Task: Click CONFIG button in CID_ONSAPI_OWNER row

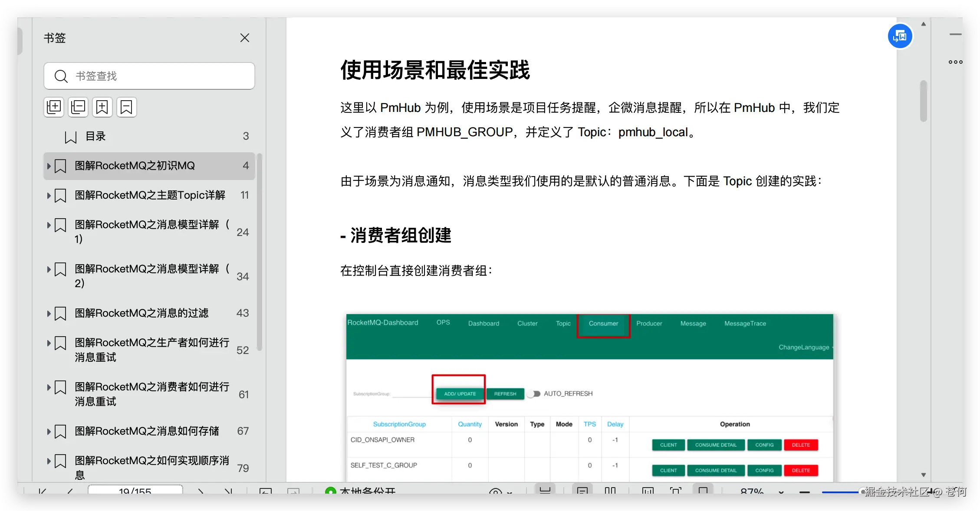Action: click(x=764, y=445)
